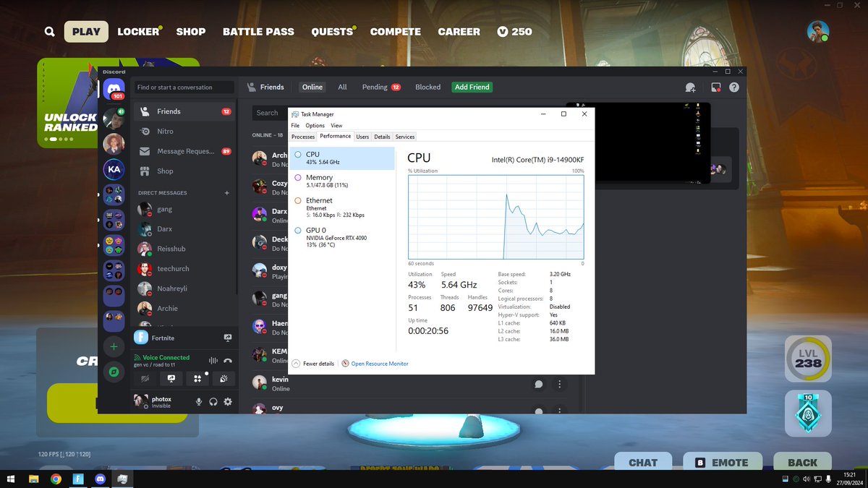
Task: Create a new DM with plus icon
Action: point(226,193)
